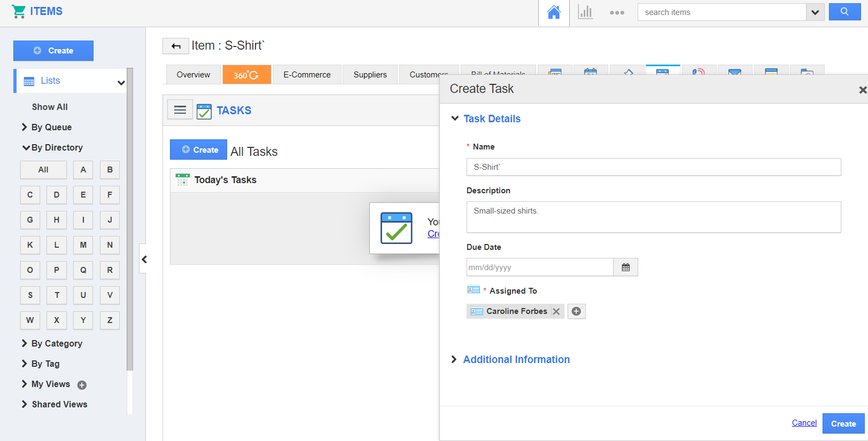
Task: Open the reports bar chart icon
Action: click(x=585, y=12)
